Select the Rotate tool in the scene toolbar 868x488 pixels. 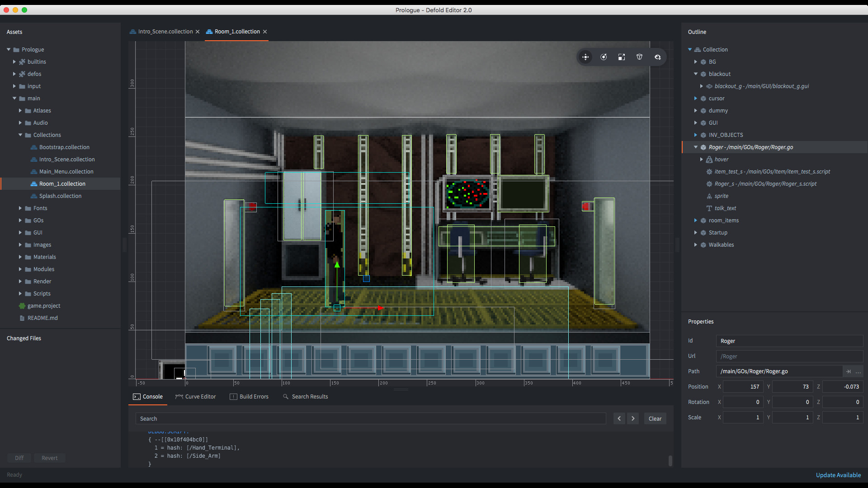tap(604, 57)
